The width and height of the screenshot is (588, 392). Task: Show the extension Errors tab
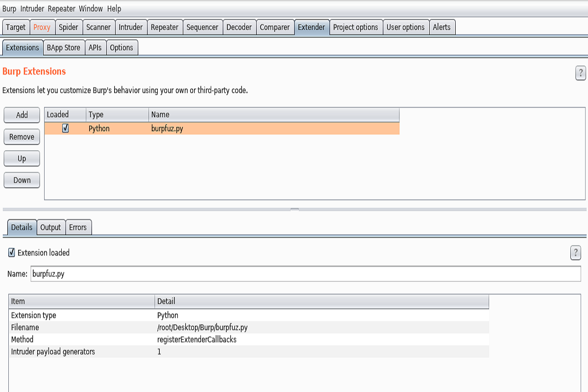[x=78, y=227]
